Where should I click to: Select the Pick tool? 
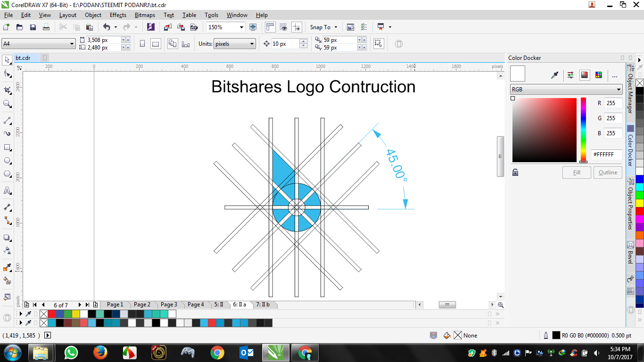7,60
